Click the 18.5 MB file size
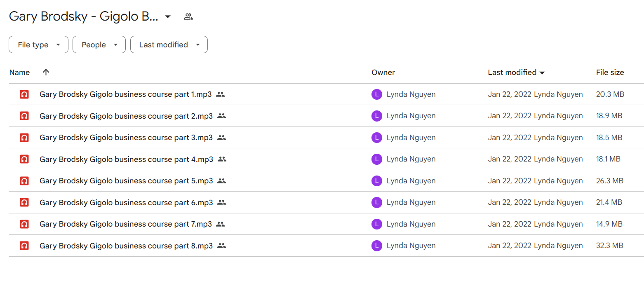This screenshot has height=288, width=644. 609,138
